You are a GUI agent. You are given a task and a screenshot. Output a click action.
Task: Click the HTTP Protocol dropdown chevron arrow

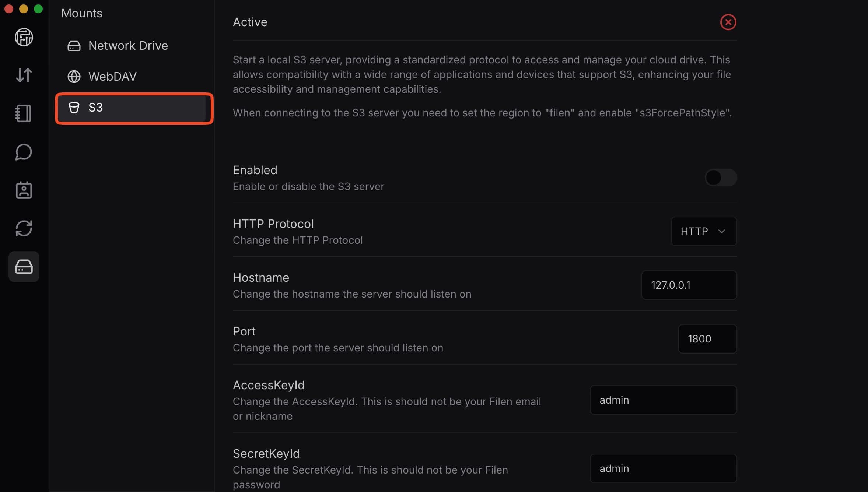(x=722, y=231)
